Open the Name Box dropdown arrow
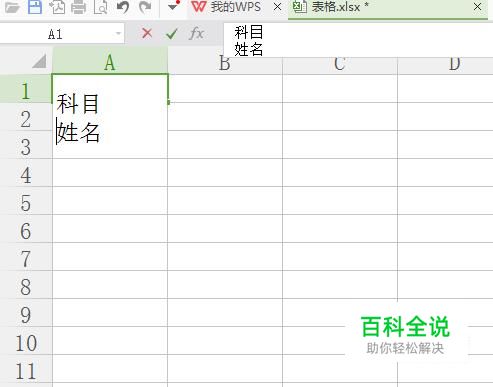493x387 pixels. point(118,34)
